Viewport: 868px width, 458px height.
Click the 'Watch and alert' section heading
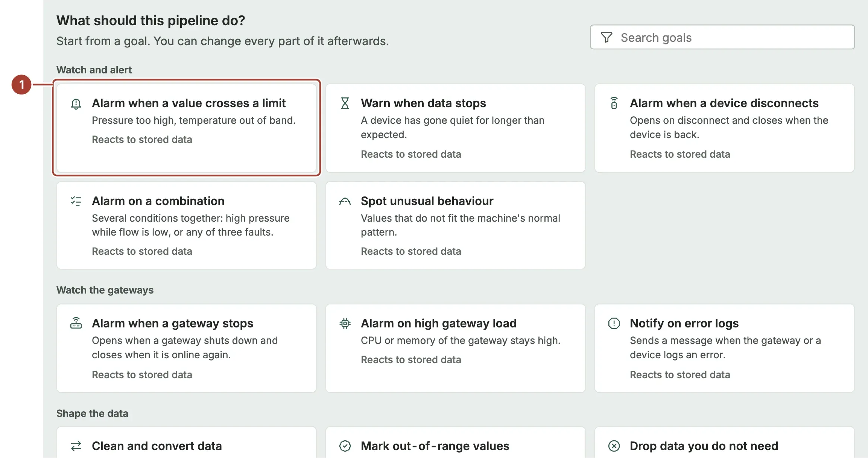[x=94, y=70]
